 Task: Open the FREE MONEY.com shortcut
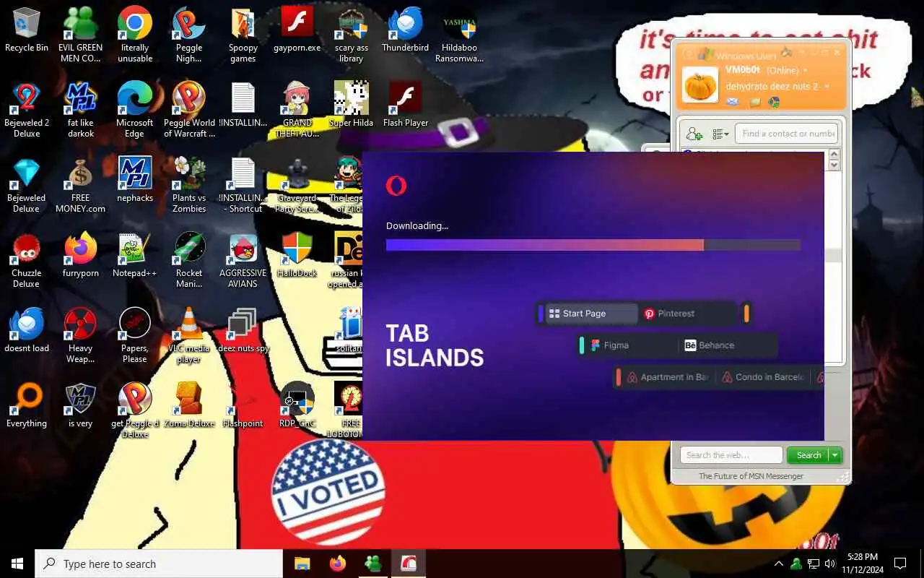click(x=80, y=185)
